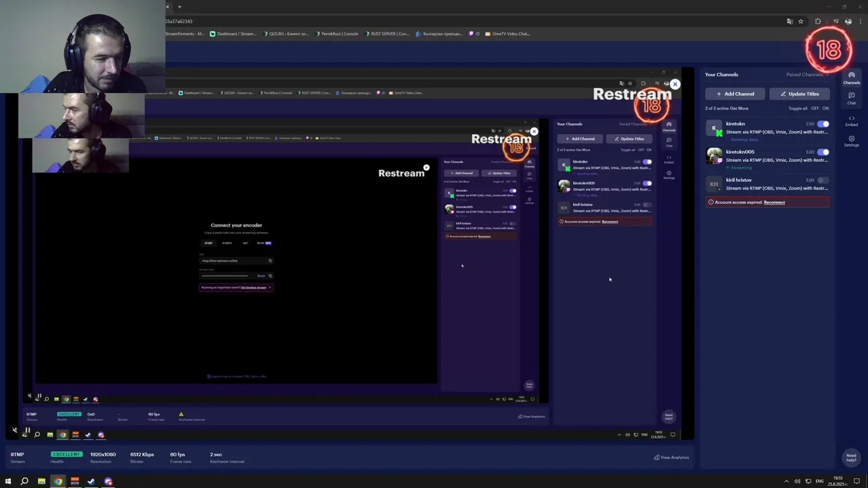The width and height of the screenshot is (868, 488).
Task: Click the 1920x1080 resolution value
Action: 103,454
